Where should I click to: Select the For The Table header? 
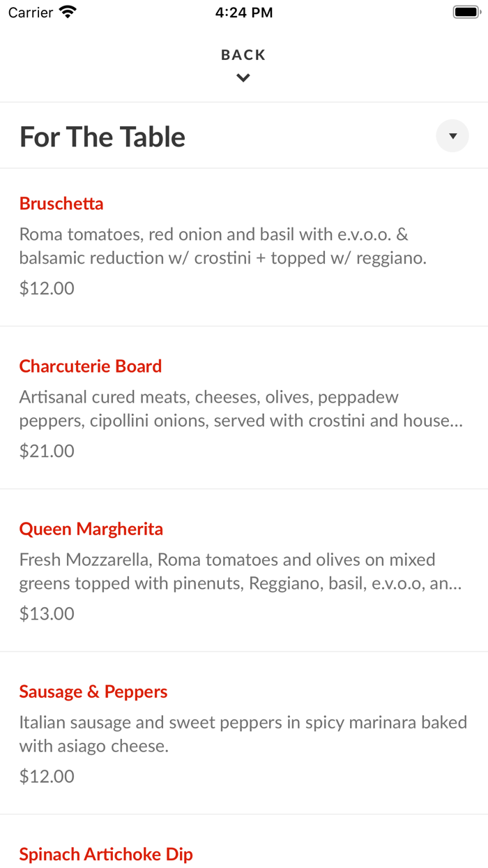tap(102, 137)
